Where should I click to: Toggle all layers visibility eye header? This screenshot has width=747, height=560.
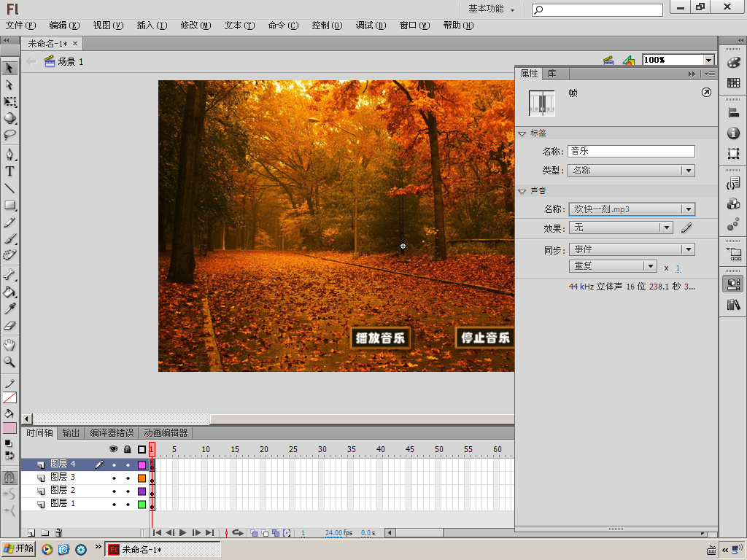click(113, 449)
